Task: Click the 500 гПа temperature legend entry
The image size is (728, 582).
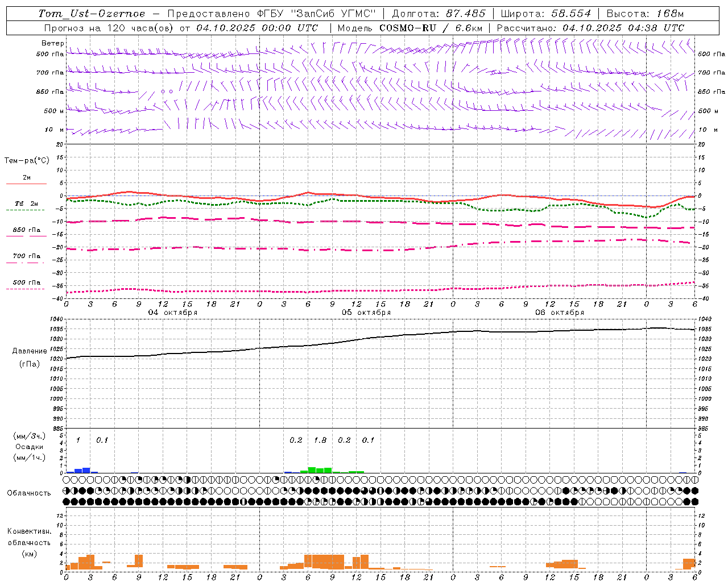Action: tap(27, 282)
